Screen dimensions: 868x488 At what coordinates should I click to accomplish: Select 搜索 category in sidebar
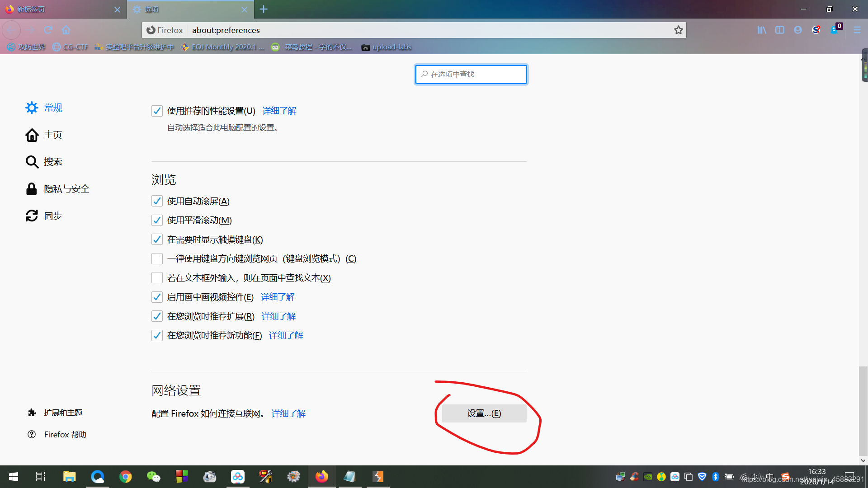pyautogui.click(x=53, y=162)
